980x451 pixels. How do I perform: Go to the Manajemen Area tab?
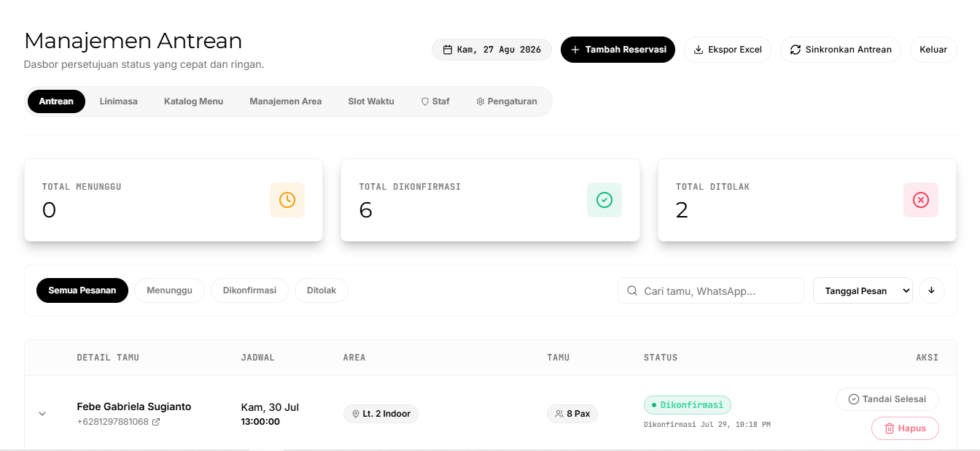tap(285, 101)
